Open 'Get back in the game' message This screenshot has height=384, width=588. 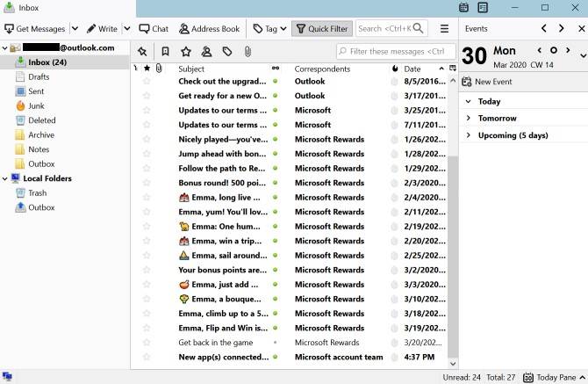pos(216,343)
